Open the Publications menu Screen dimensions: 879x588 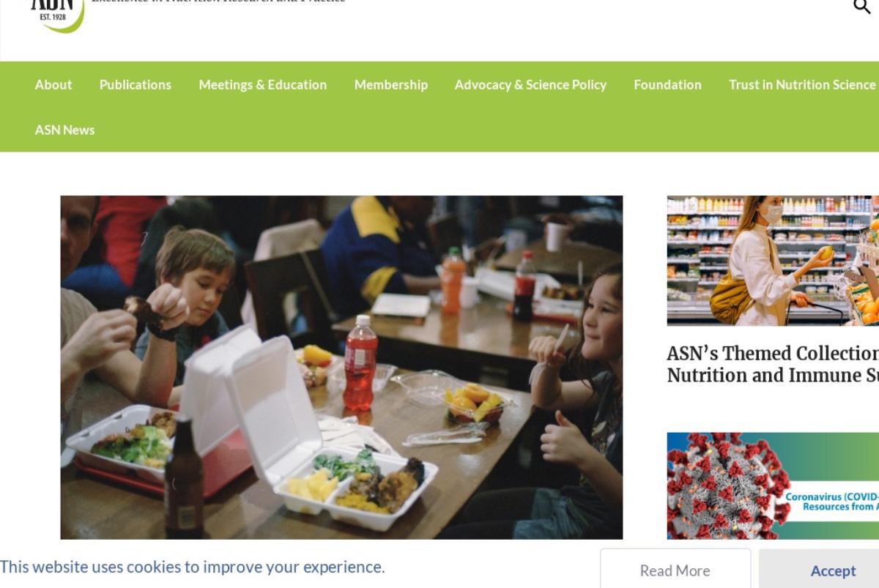pos(136,85)
